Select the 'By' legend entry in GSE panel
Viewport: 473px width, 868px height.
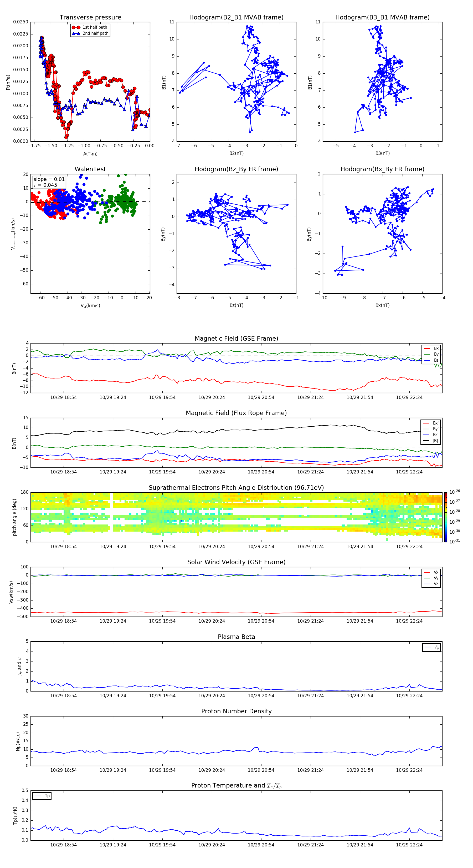(431, 354)
